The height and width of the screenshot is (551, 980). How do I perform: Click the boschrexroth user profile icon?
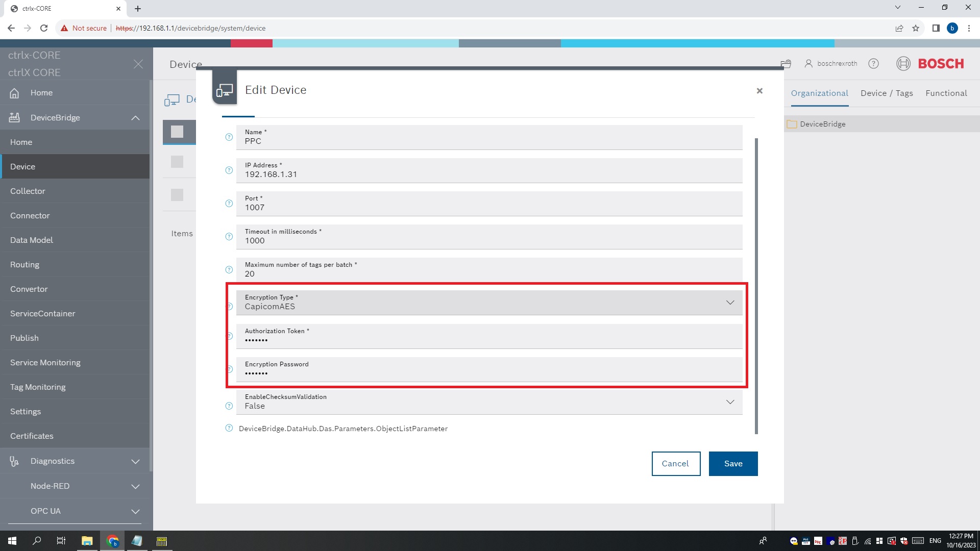point(808,64)
